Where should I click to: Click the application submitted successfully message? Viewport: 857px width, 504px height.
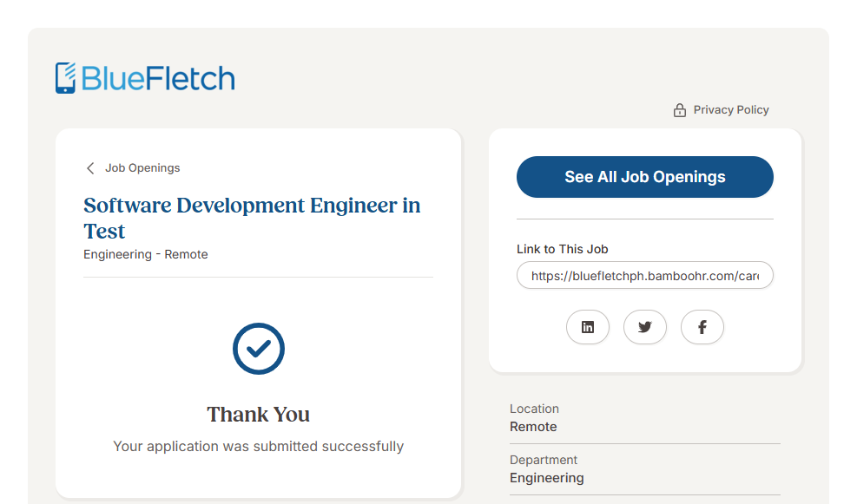click(x=258, y=446)
